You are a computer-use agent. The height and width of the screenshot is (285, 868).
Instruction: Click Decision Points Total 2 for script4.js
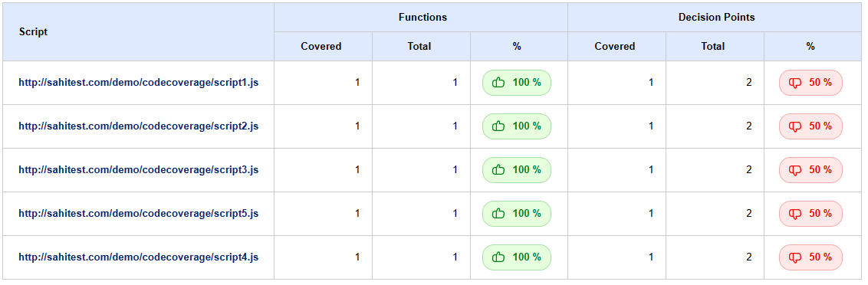pos(749,257)
